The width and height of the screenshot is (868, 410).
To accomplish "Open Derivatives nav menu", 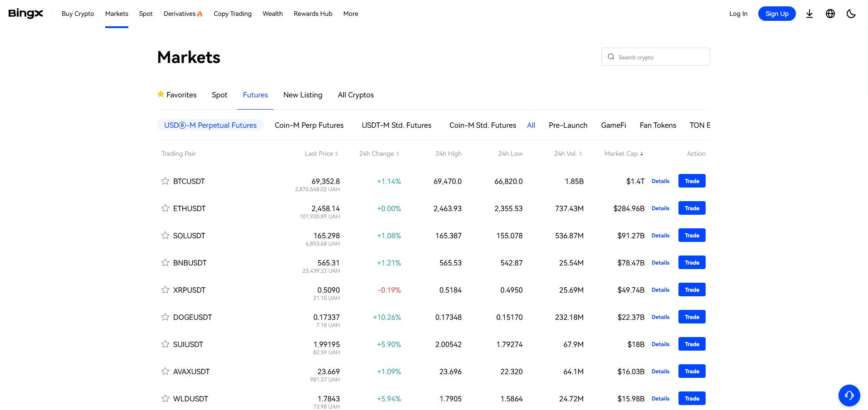I will coord(183,14).
